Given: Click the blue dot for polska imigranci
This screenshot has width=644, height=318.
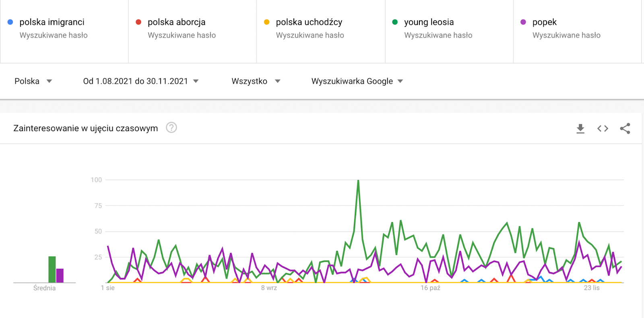Looking at the screenshot, I should pos(10,22).
